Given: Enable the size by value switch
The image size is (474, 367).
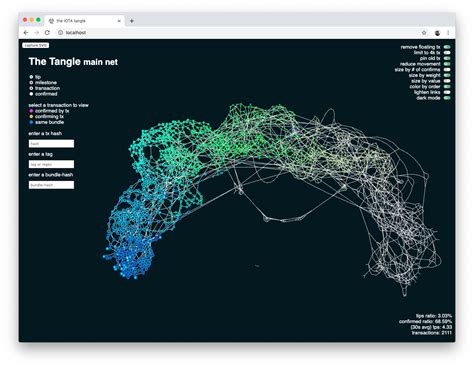Looking at the screenshot, I should [447, 81].
